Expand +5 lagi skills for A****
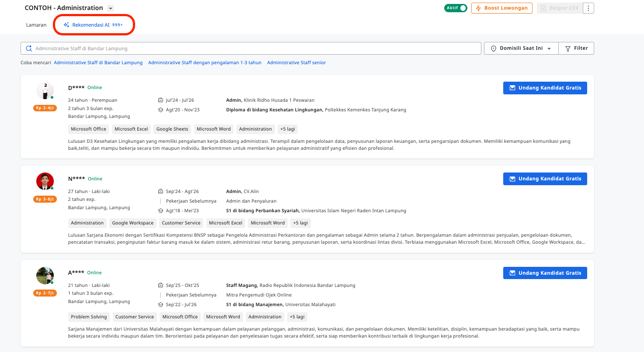The height and width of the screenshot is (352, 644). [x=297, y=317]
